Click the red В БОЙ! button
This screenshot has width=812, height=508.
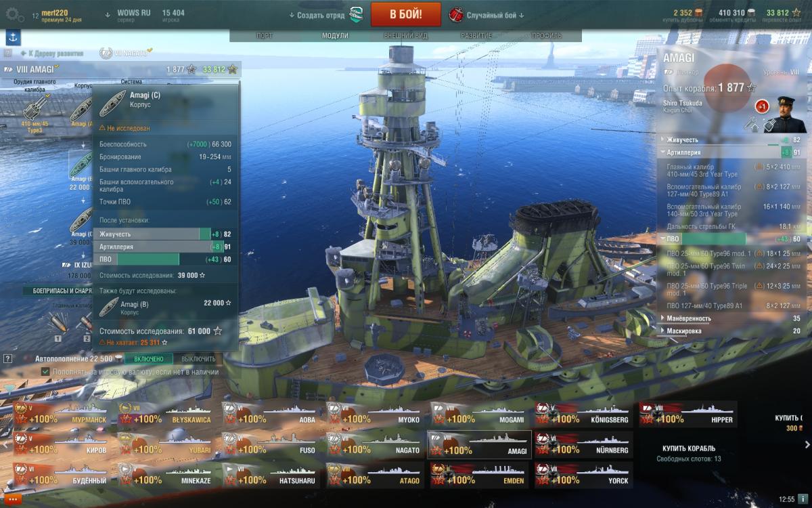406,14
